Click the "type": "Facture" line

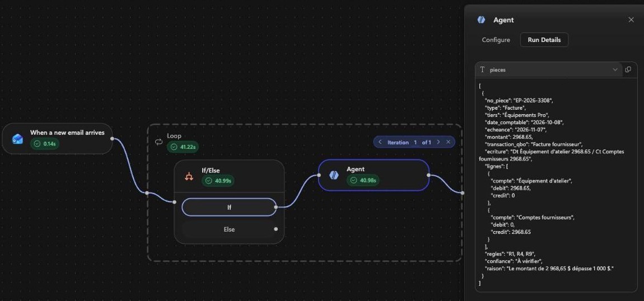pos(505,107)
